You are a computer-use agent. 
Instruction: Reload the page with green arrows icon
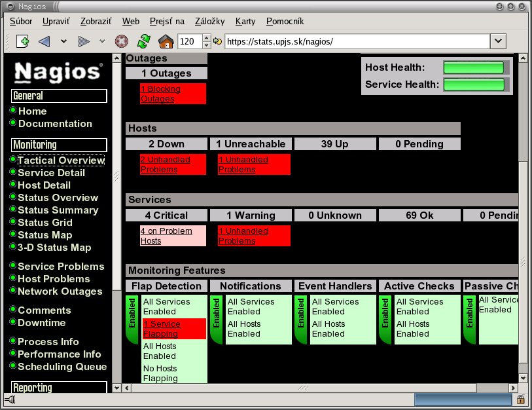point(144,41)
